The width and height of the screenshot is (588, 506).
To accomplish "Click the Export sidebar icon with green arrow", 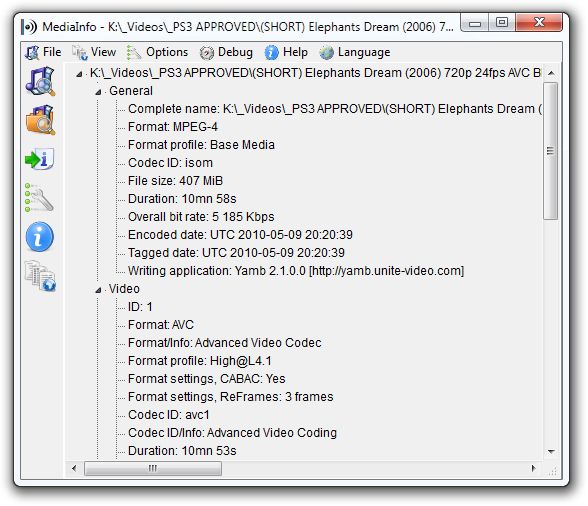I will (40, 159).
